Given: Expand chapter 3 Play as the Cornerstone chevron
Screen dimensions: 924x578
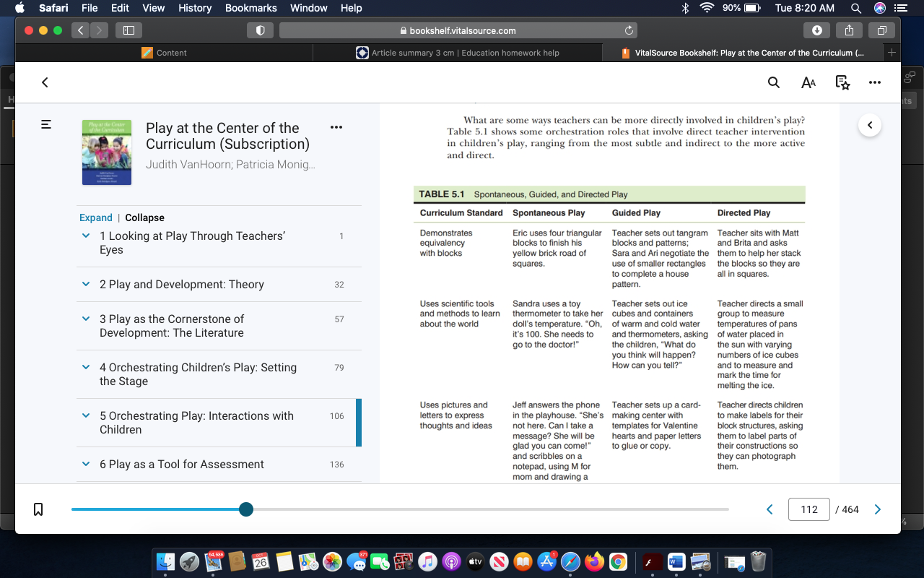Looking at the screenshot, I should click(86, 319).
